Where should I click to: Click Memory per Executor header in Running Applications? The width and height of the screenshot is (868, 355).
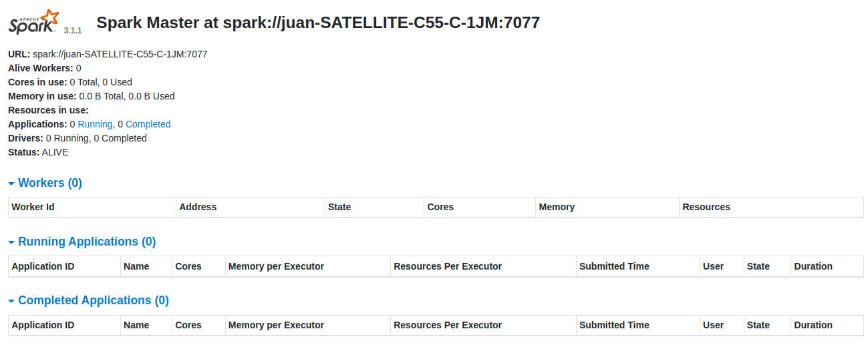tap(276, 266)
